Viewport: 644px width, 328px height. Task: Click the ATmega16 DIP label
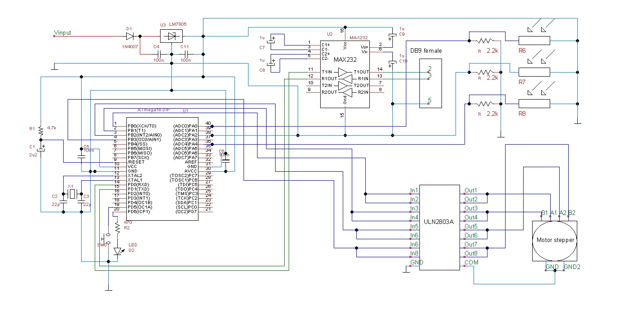(153, 109)
